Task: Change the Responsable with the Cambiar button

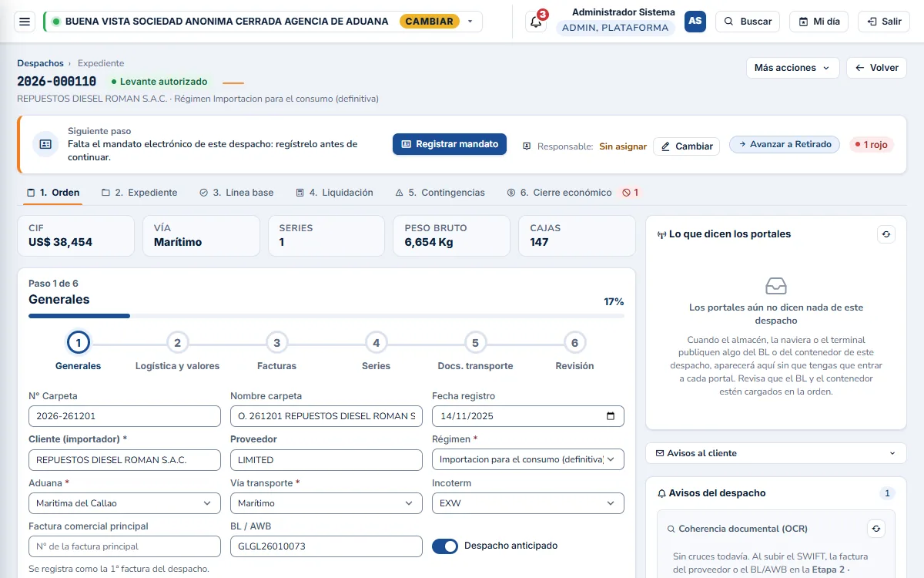Action: tap(686, 146)
